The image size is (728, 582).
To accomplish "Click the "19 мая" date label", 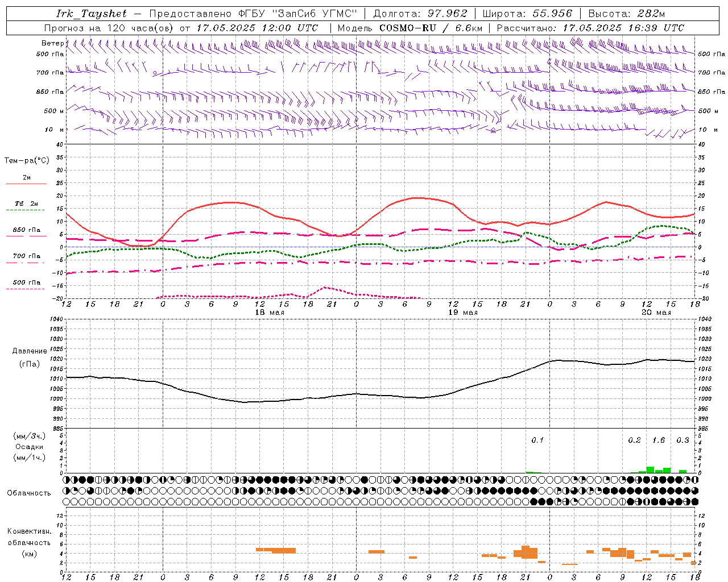I will [x=463, y=313].
